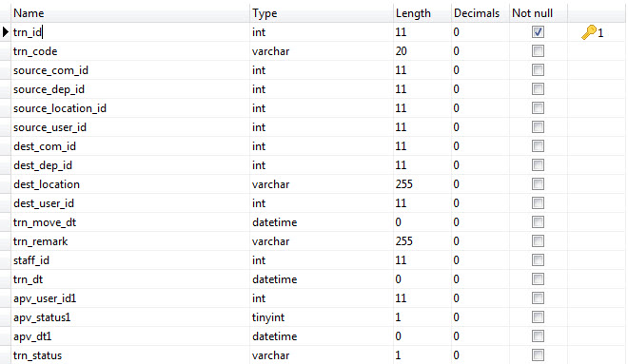The height and width of the screenshot is (364, 628).
Task: Click the Not null column header
Action: tap(538, 13)
